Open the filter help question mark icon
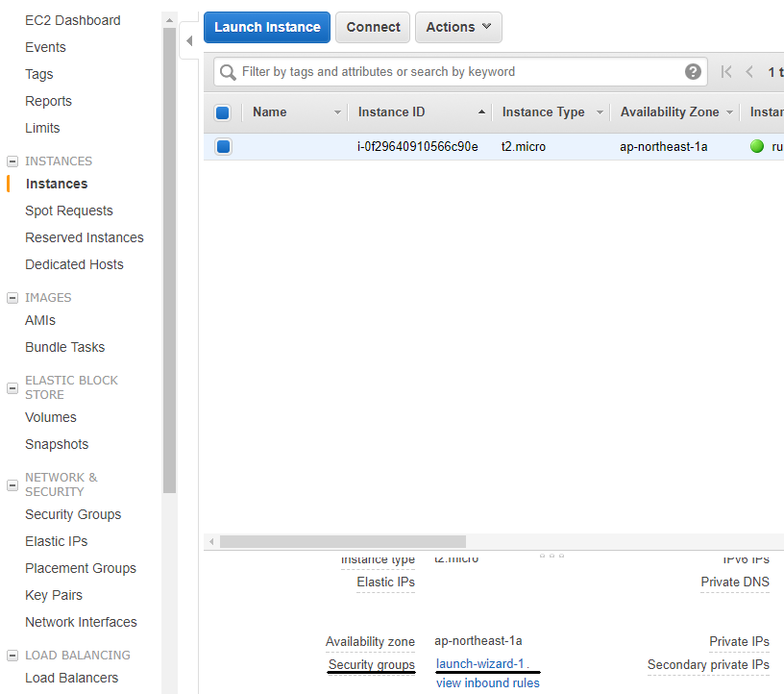 [693, 72]
